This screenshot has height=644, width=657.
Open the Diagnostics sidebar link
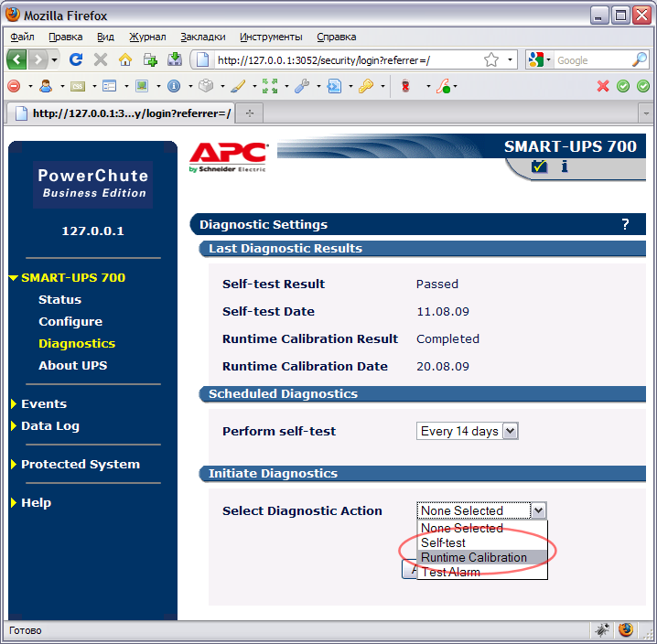coord(77,343)
